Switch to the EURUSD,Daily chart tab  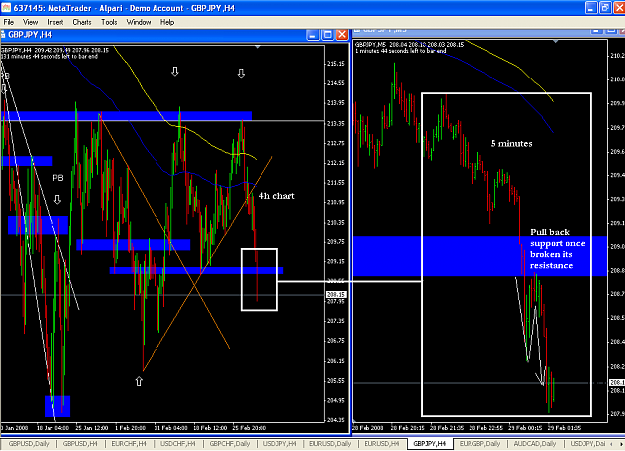[x=330, y=443]
